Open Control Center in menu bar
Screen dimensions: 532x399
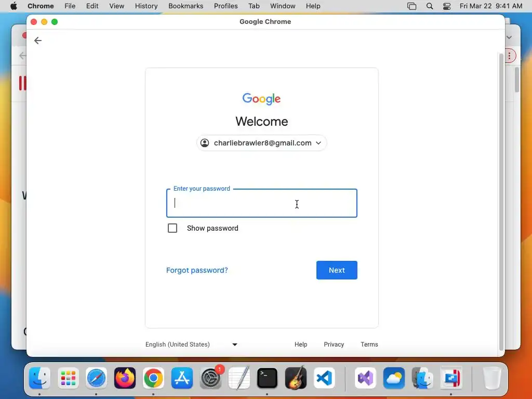pyautogui.click(x=447, y=6)
